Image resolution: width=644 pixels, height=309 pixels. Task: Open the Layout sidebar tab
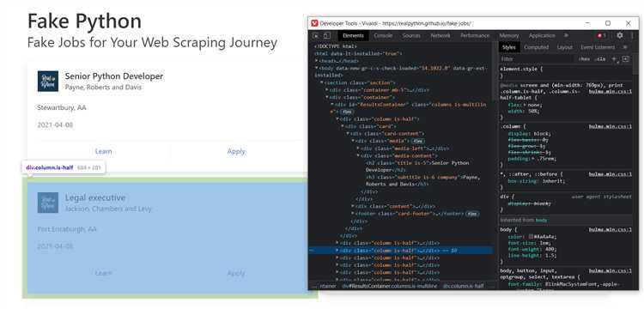click(564, 47)
